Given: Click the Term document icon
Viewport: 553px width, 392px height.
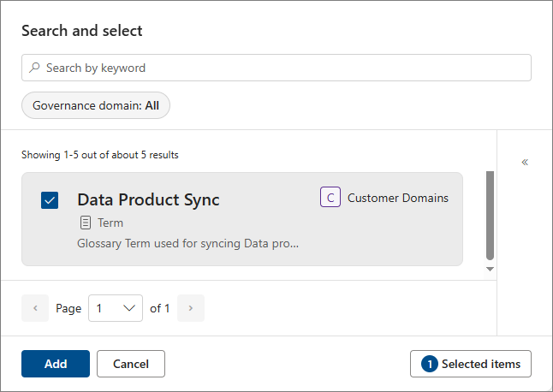Looking at the screenshot, I should 86,223.
